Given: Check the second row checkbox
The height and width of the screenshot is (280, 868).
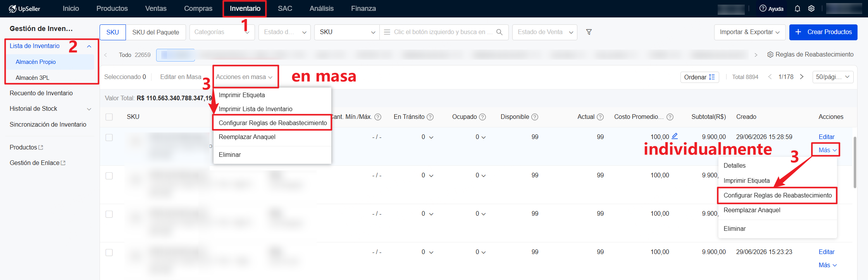Looking at the screenshot, I should (109, 176).
